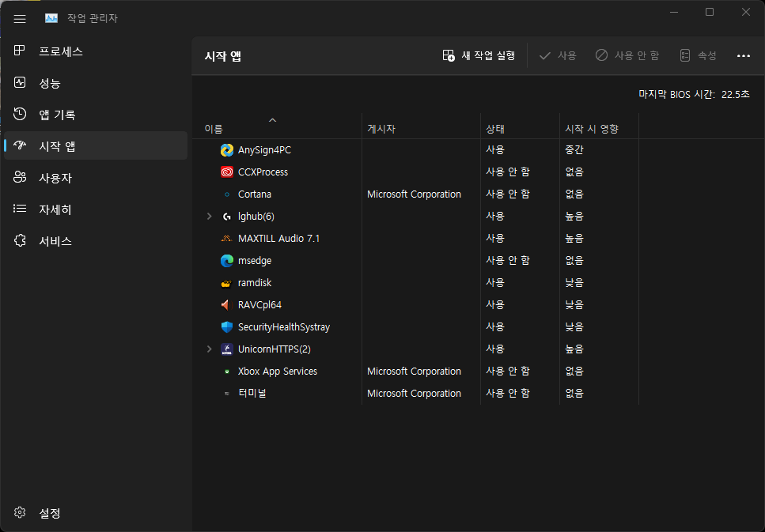Viewport: 765px width, 532px height.
Task: Click the 마지막 BIOS 시간 22.5초 text
Action: 694,95
